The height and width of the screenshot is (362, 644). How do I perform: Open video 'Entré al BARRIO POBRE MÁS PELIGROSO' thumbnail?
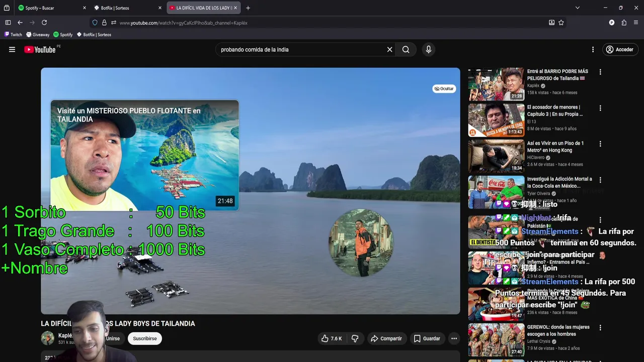point(496,84)
